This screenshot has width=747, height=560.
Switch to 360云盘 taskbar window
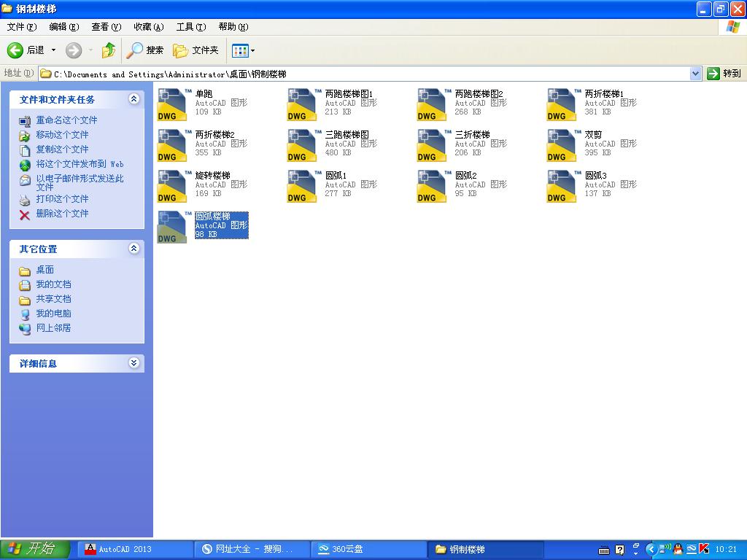click(x=369, y=549)
